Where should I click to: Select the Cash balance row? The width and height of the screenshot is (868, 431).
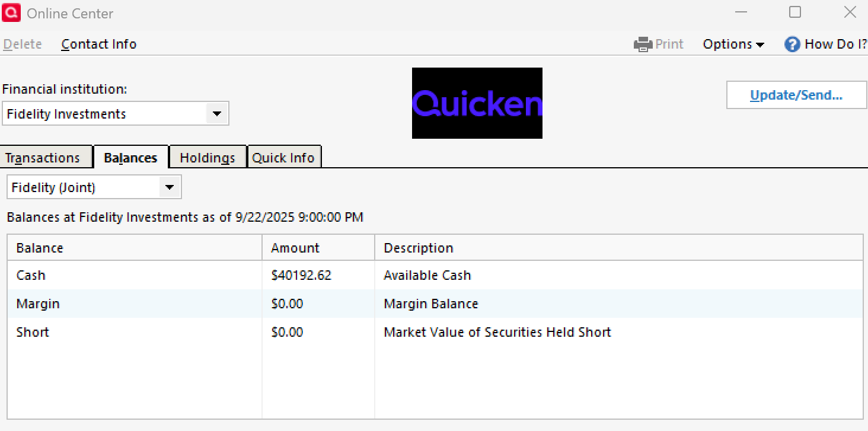coord(31,275)
